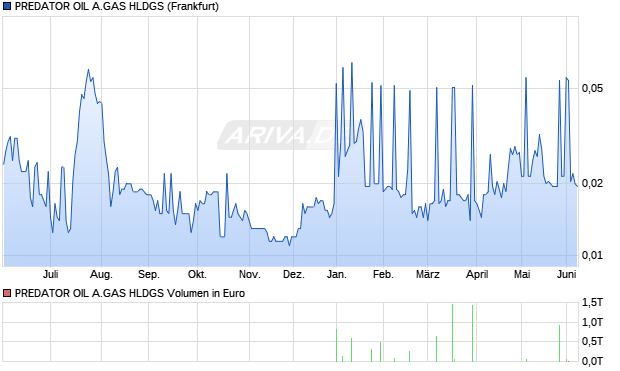Viewport: 620px width, 371px height.
Task: Click the 1,5T volume axis value
Action: click(592, 303)
